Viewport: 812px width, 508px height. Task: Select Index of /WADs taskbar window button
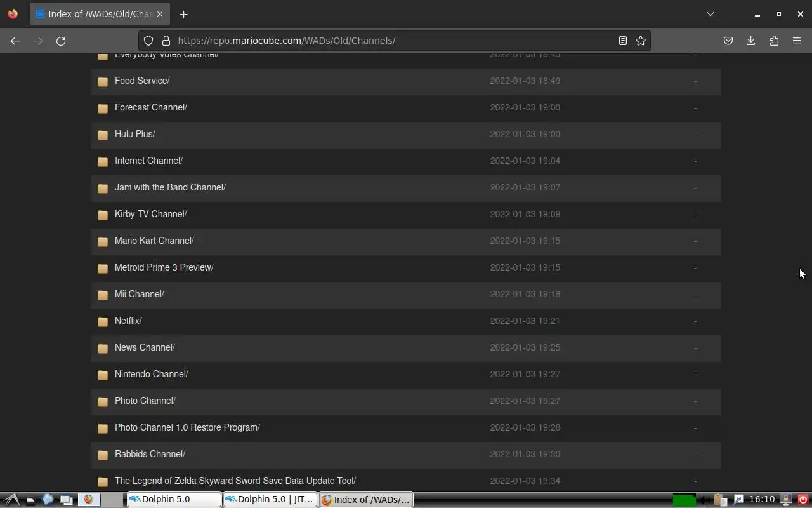click(x=365, y=500)
